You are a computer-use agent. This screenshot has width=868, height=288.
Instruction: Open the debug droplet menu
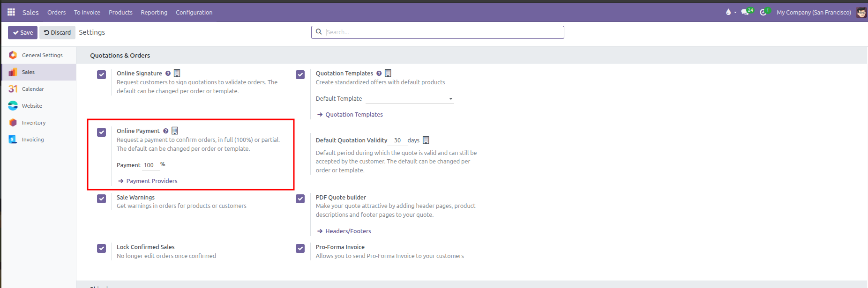[730, 12]
